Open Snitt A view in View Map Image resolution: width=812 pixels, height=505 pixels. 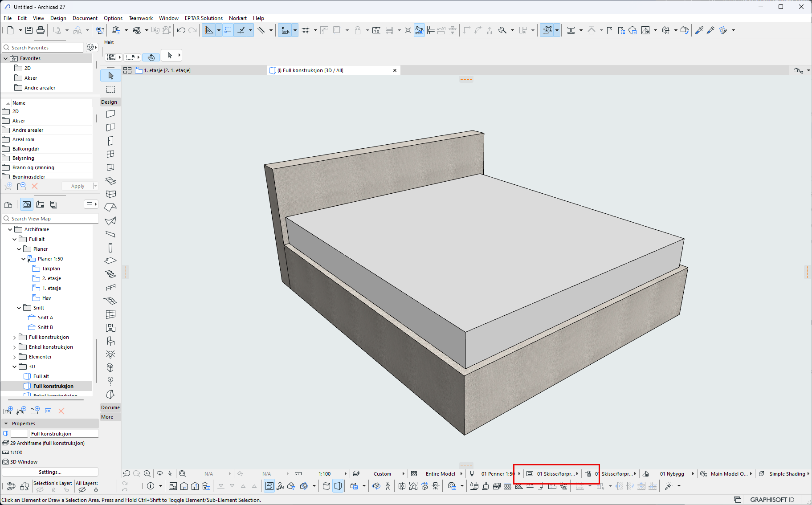point(45,318)
